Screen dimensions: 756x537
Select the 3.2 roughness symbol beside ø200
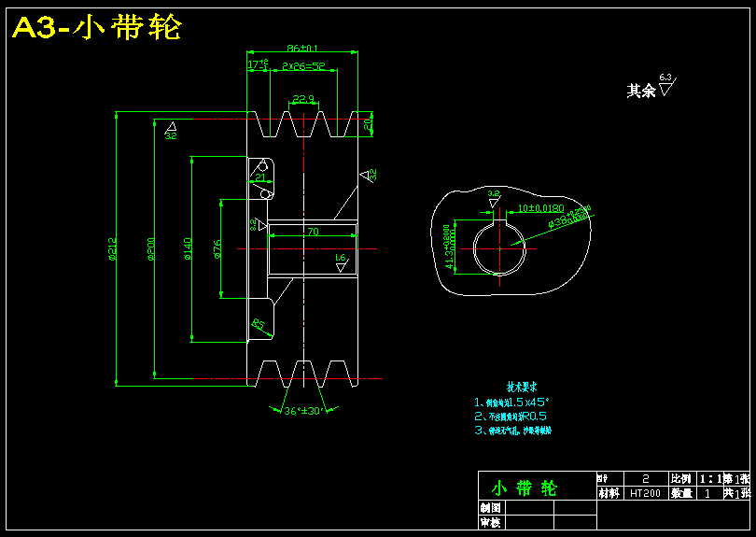tap(171, 131)
